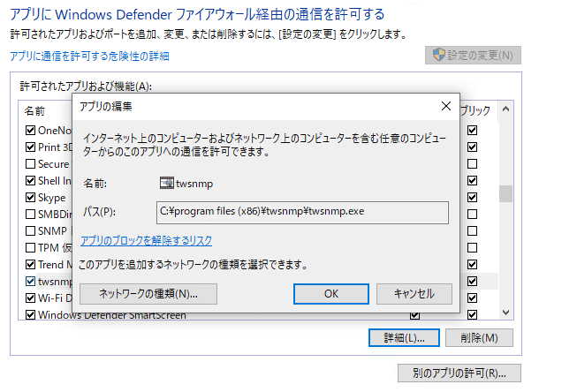
Task: Open the アプリに通信を許可する危険性の詳細 link
Action: click(89, 57)
